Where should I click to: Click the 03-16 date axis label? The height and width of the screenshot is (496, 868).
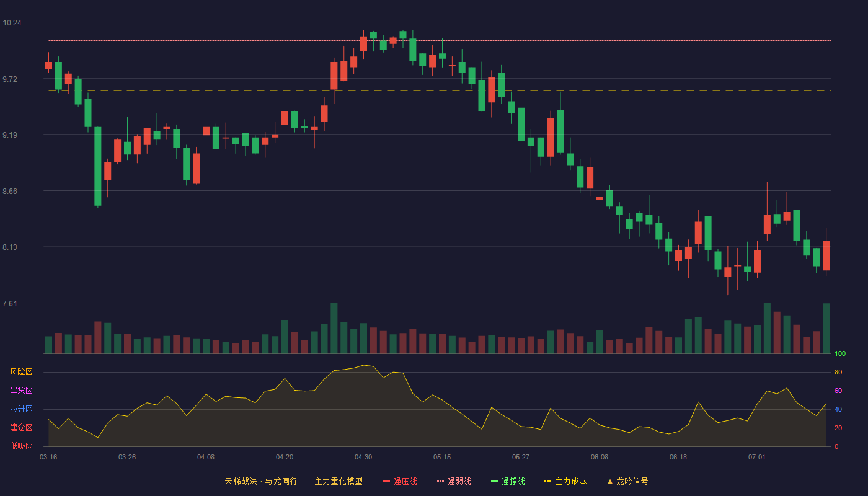click(48, 457)
